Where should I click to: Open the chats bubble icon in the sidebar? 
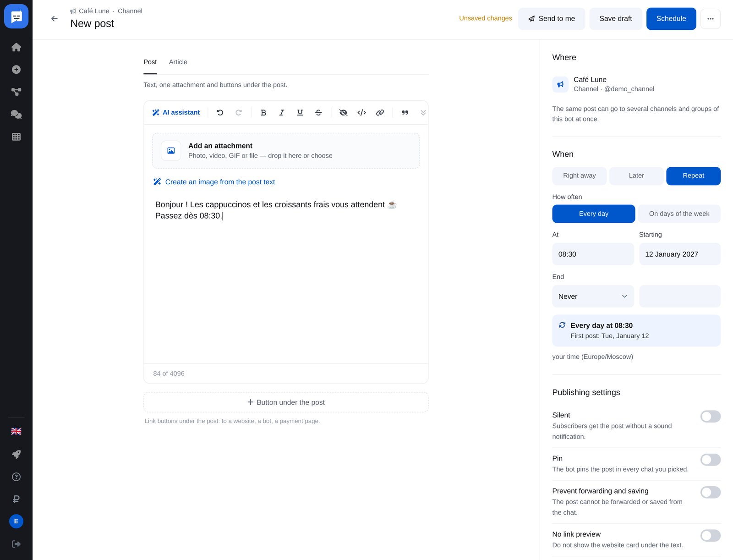pos(16,114)
